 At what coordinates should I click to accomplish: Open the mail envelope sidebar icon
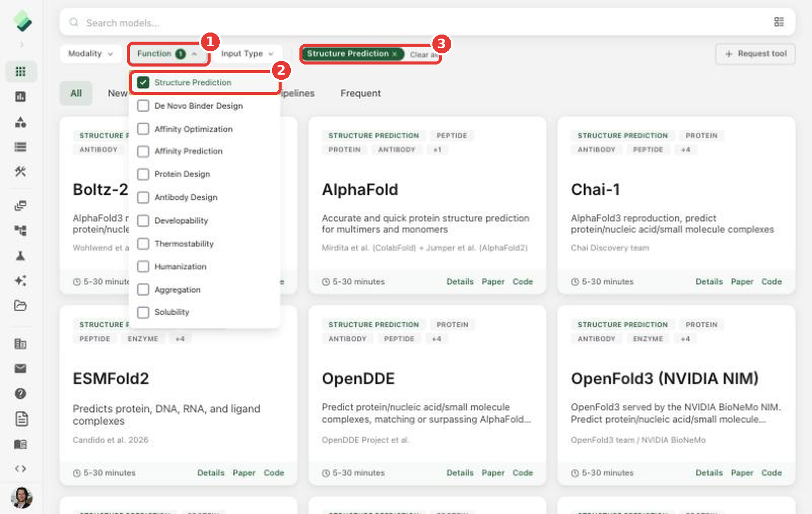coord(21,369)
